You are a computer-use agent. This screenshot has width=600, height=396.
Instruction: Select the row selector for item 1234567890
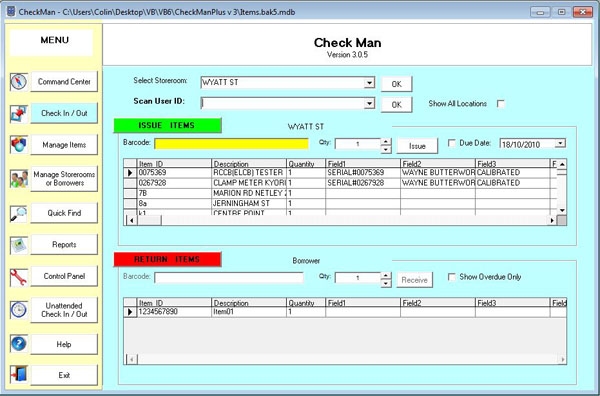click(x=130, y=312)
